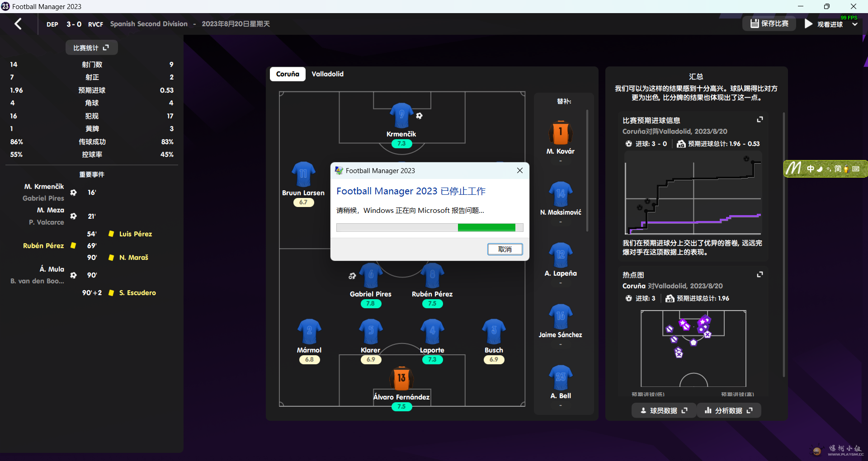Go back using the left arrow
The height and width of the screenshot is (461, 868).
point(18,24)
